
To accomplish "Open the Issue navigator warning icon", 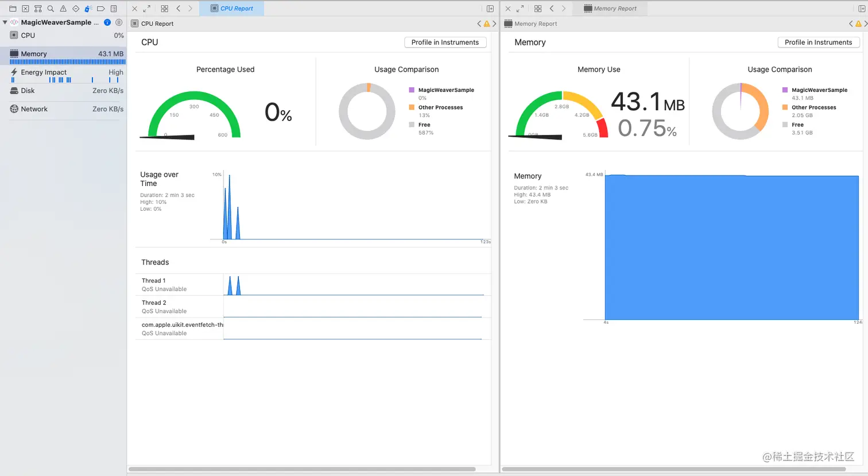I will pos(63,9).
